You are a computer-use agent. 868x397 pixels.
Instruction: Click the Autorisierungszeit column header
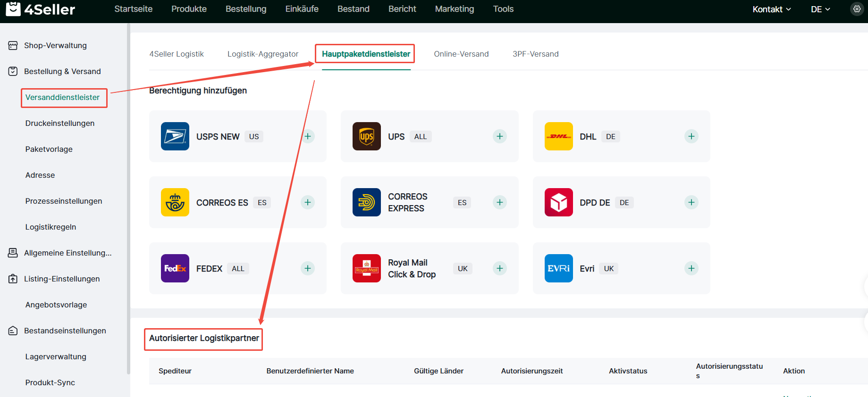click(x=532, y=371)
